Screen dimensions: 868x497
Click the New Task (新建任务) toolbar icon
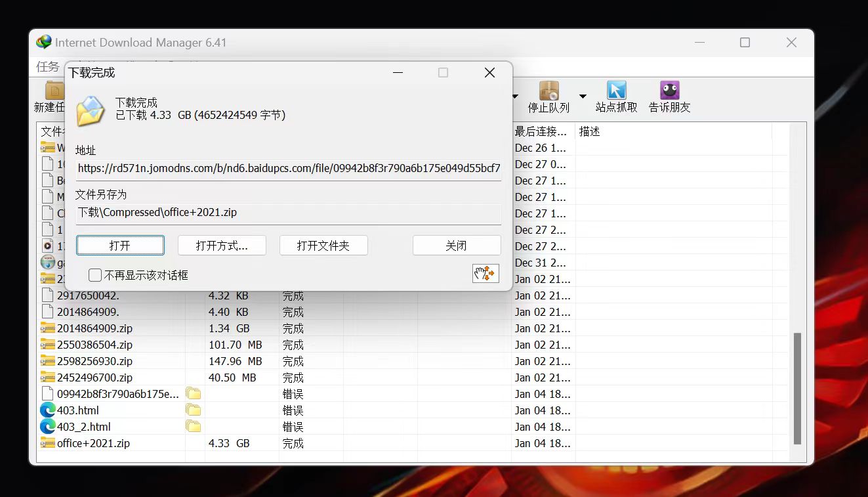[x=54, y=91]
